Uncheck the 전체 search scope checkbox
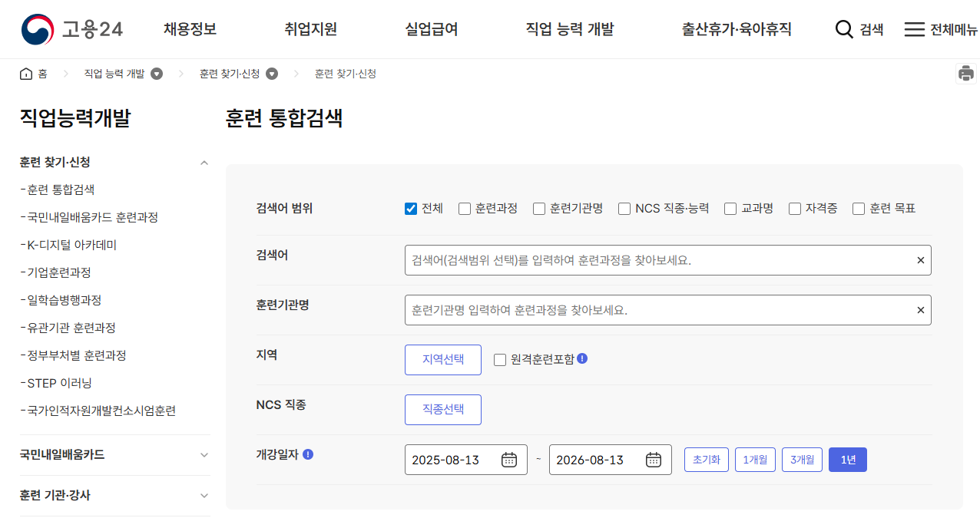980x518 pixels. coord(410,208)
